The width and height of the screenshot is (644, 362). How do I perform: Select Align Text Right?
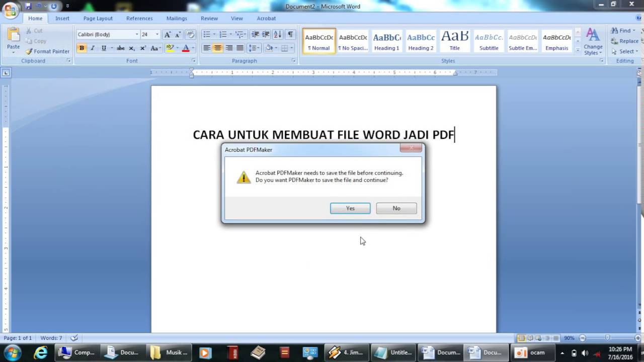coord(229,48)
